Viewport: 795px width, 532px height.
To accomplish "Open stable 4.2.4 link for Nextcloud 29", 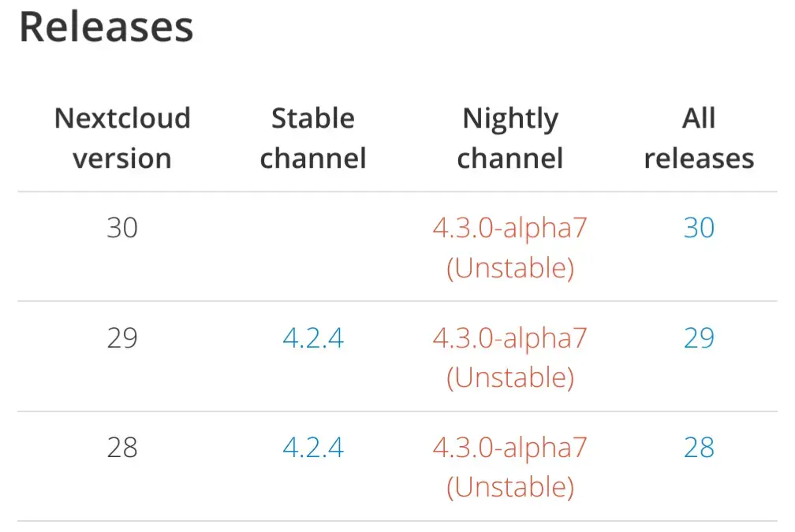I will pos(313,337).
